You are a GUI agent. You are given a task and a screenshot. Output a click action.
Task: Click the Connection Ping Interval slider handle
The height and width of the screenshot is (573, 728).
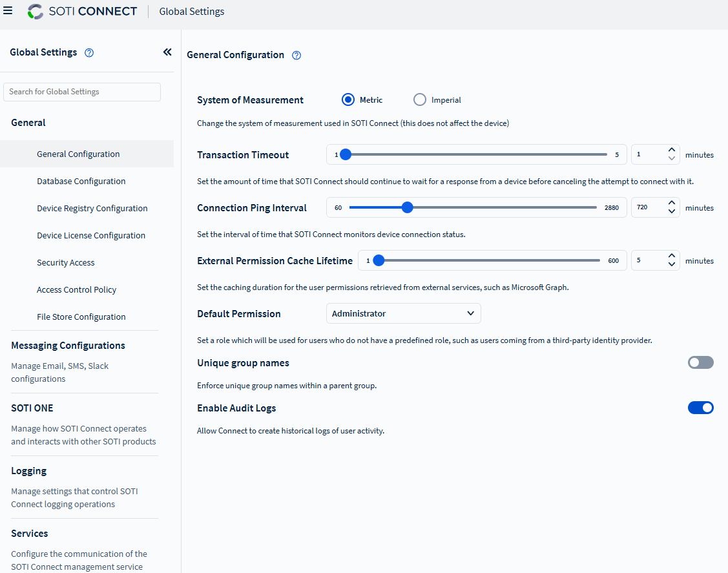point(407,207)
